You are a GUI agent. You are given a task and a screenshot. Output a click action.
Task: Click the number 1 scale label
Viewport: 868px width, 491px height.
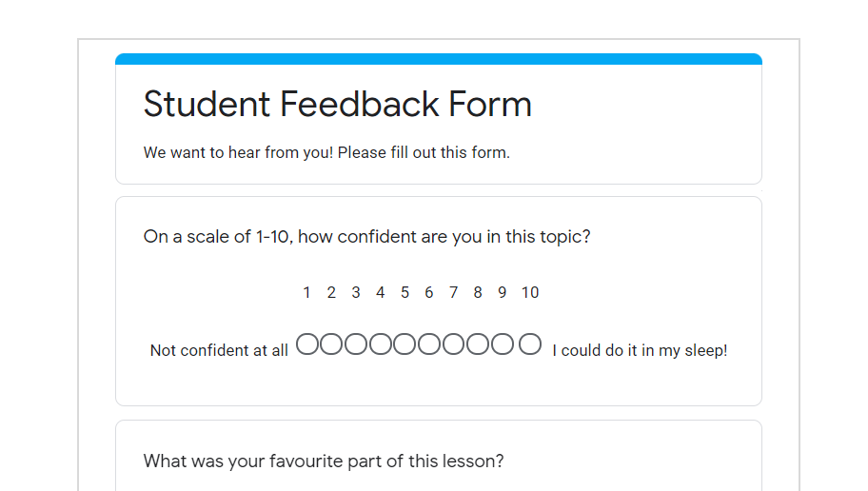click(306, 292)
